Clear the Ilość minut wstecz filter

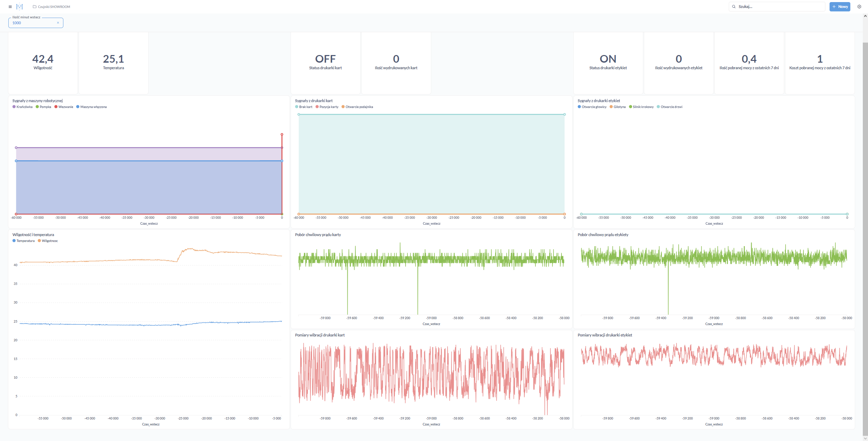[58, 23]
